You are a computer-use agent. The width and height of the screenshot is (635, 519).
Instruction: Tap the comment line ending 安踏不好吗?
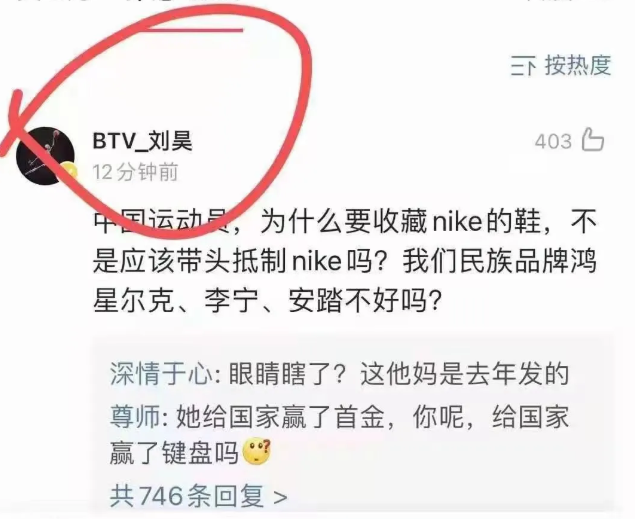(x=267, y=302)
